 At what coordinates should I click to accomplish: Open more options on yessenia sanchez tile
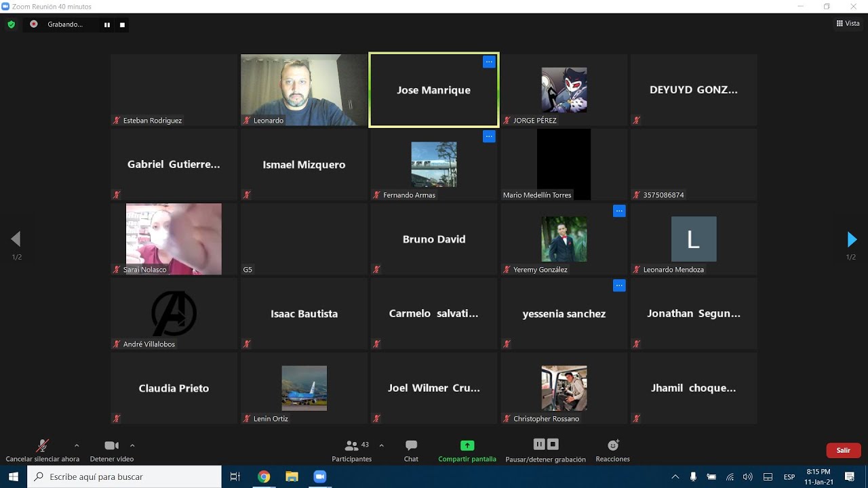tap(619, 285)
